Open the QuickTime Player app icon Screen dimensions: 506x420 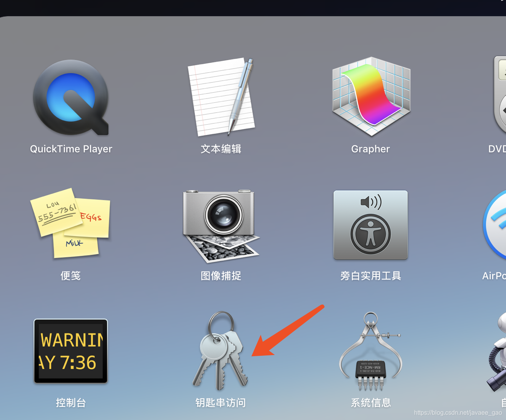71,98
